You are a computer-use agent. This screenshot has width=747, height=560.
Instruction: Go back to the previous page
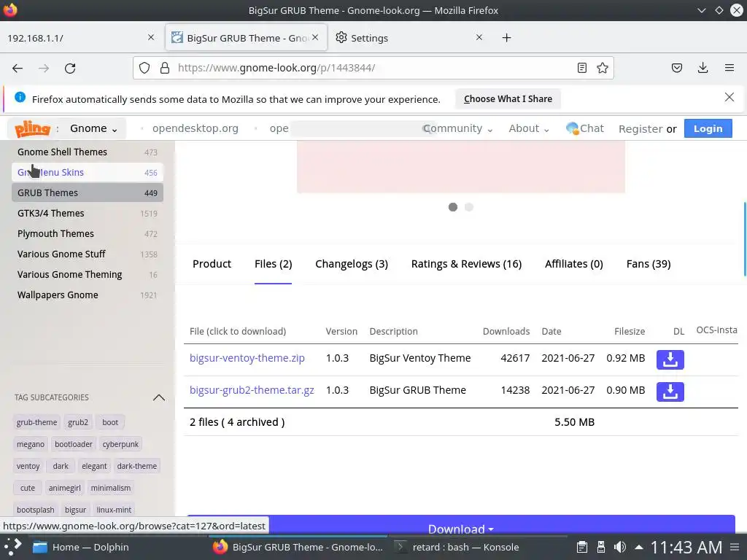(18, 68)
